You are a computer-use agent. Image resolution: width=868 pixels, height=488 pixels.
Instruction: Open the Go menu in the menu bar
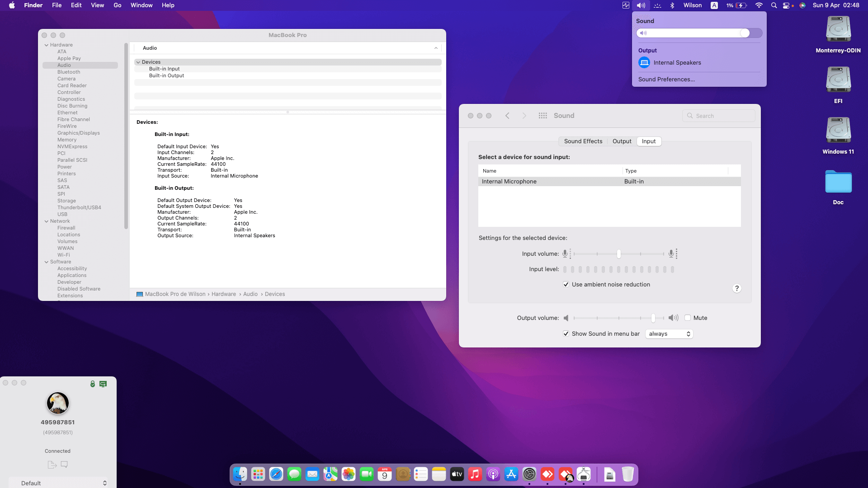pos(117,5)
